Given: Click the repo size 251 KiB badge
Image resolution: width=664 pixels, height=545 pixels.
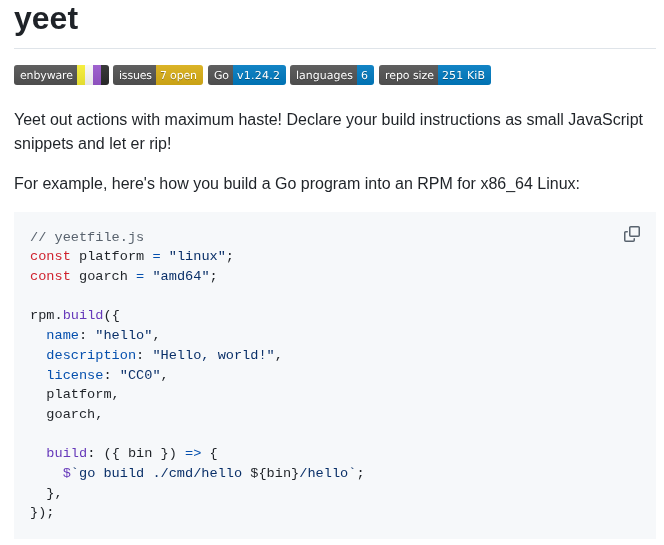Looking at the screenshot, I should click(435, 75).
